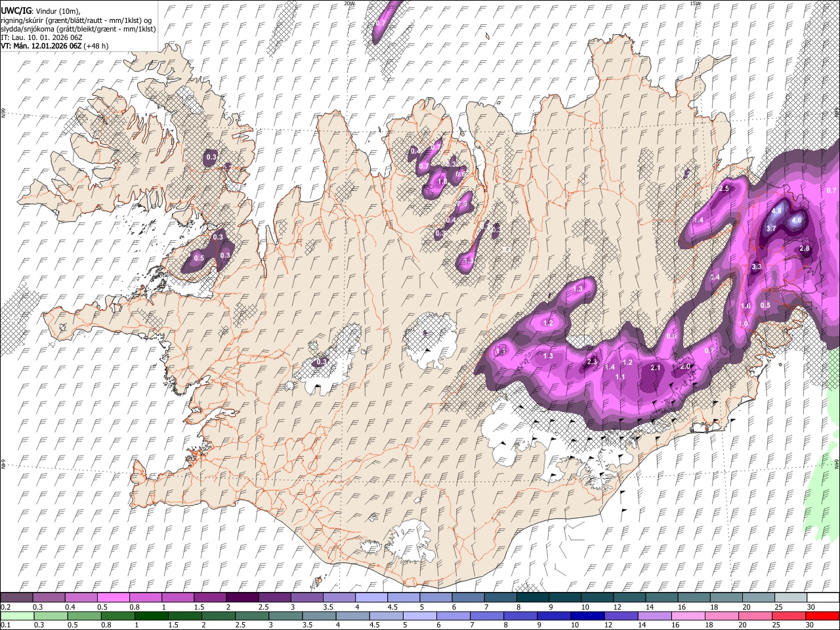
Task: Click the 2.0 value in the southeast band
Action: click(686, 367)
